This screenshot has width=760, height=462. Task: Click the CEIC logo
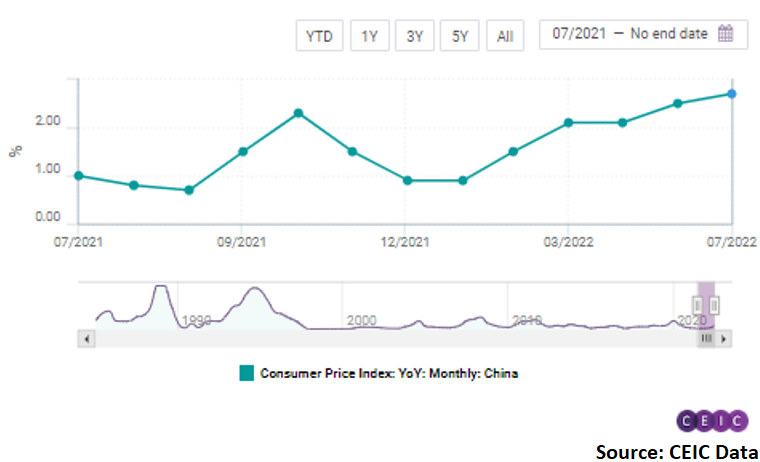tap(712, 421)
